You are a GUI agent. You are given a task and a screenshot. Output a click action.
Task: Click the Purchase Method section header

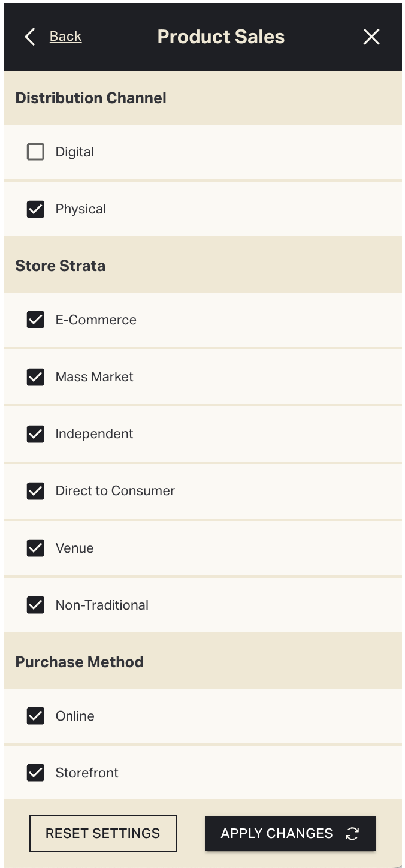(80, 662)
